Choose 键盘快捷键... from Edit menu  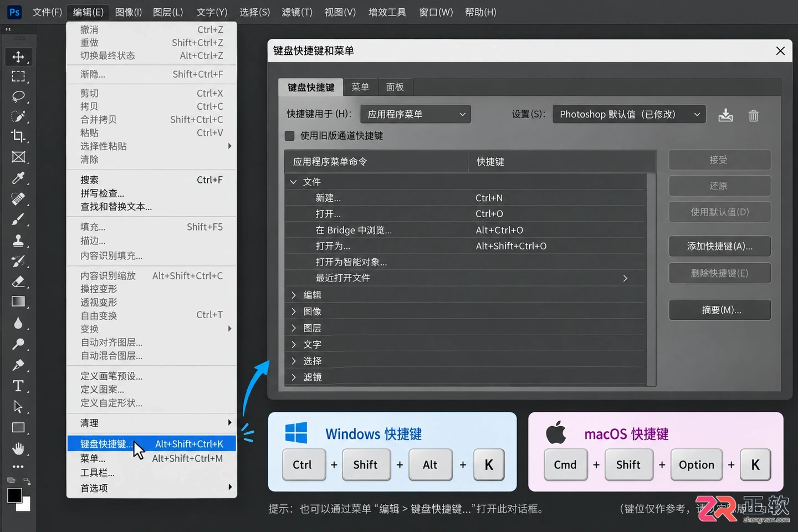(151, 443)
